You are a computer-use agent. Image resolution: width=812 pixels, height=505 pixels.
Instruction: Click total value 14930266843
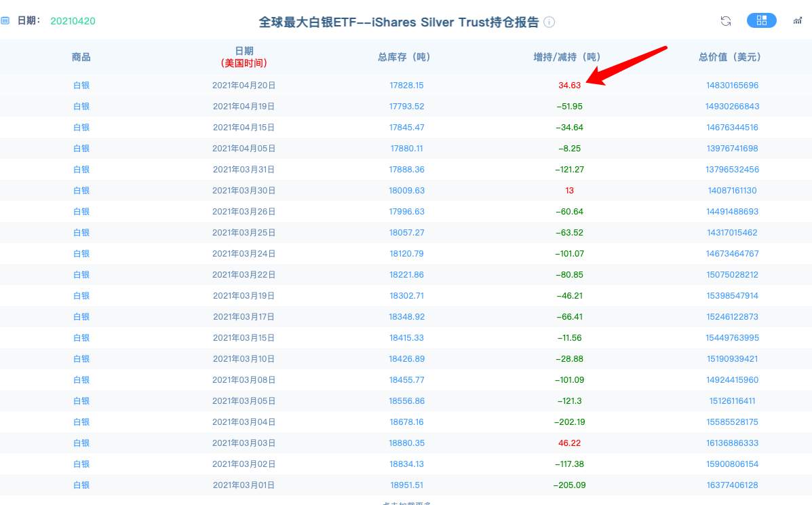pos(732,106)
